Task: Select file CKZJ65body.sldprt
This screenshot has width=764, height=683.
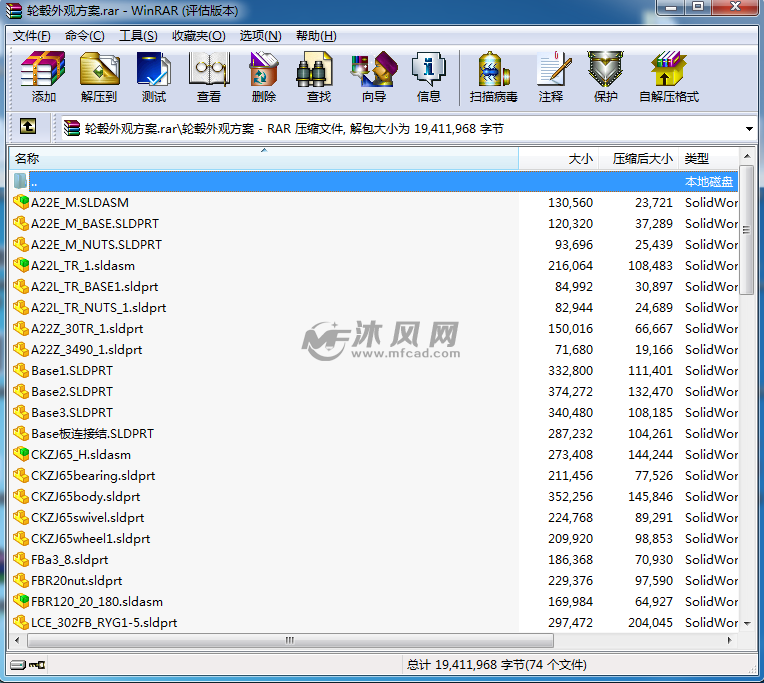Action: (86, 496)
